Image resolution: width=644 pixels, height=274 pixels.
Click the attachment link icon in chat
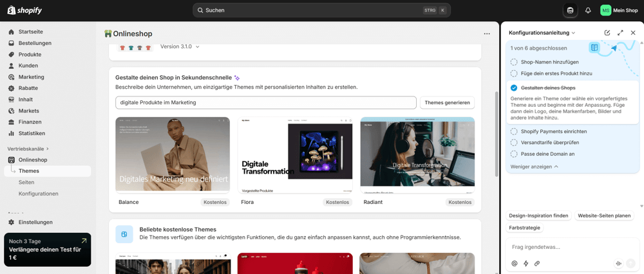click(x=537, y=264)
